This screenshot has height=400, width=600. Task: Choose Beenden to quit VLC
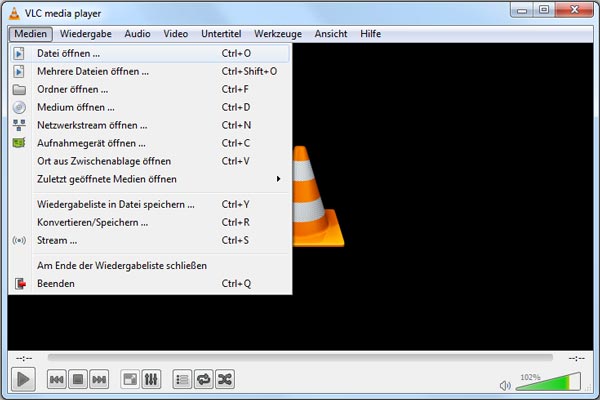tap(150, 284)
